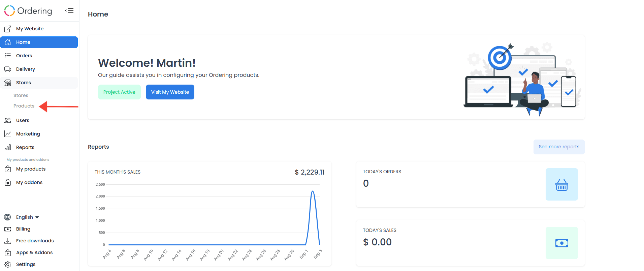The image size is (644, 271).
Task: Click the My products and addons label
Action: pyautogui.click(x=28, y=160)
